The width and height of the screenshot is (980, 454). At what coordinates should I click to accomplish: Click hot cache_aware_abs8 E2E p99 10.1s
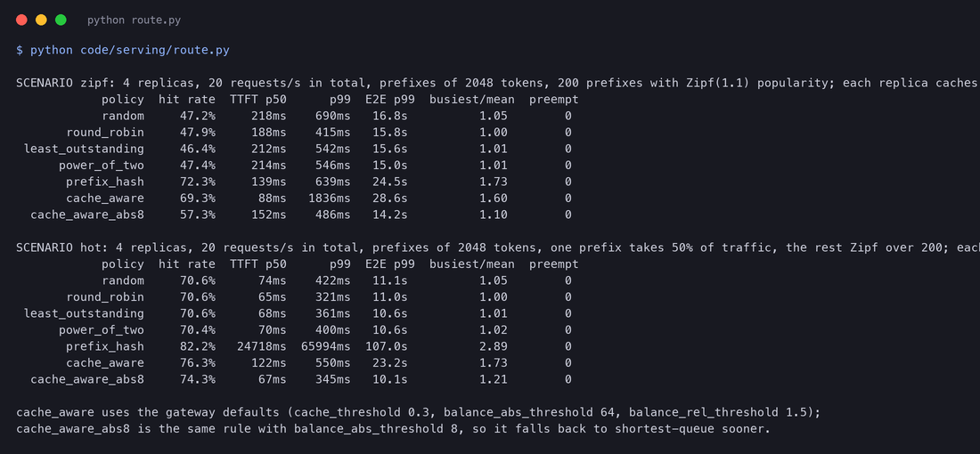390,379
